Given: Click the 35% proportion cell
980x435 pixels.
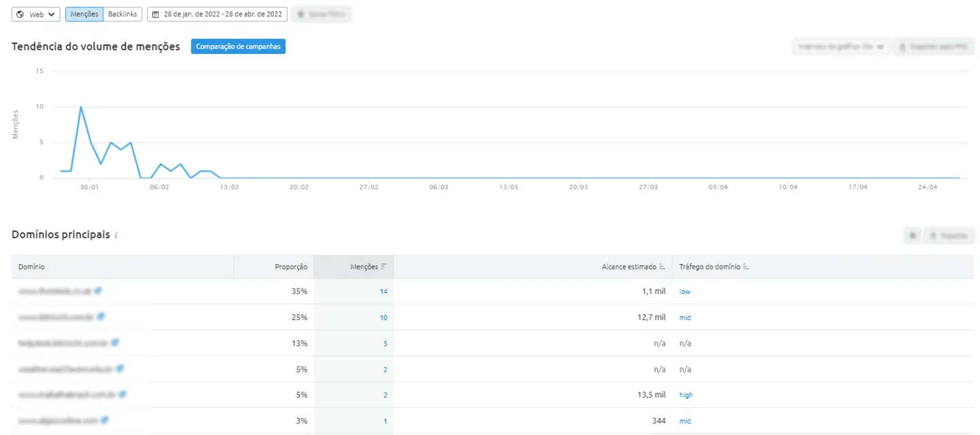Looking at the screenshot, I should pyautogui.click(x=299, y=291).
